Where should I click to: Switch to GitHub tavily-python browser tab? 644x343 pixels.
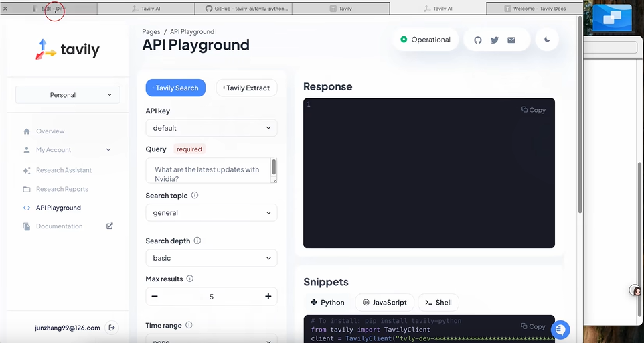[x=243, y=8]
